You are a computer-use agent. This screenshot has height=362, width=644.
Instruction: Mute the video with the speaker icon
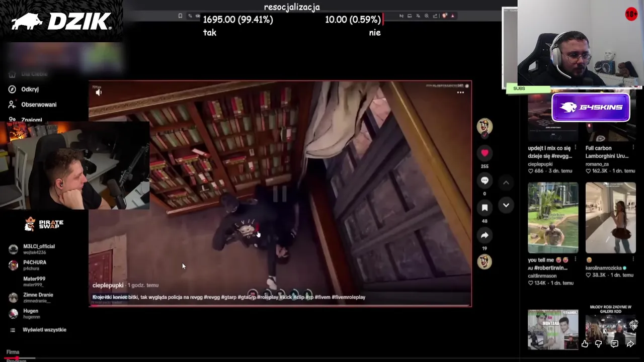[x=99, y=92]
